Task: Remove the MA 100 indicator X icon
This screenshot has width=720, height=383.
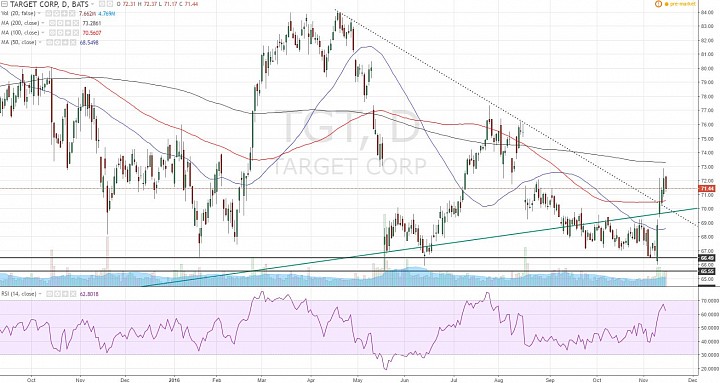Action: 76,33
